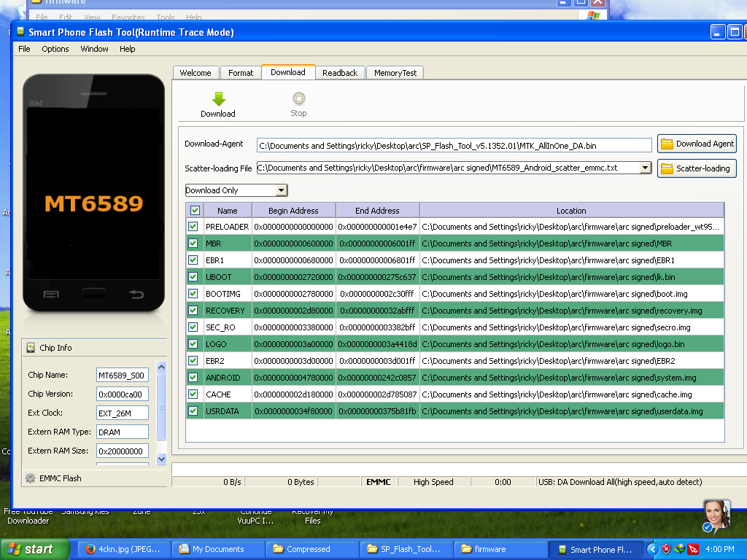This screenshot has height=560, width=747.
Task: Uncheck the ANDROID partition checkbox
Action: (x=193, y=378)
